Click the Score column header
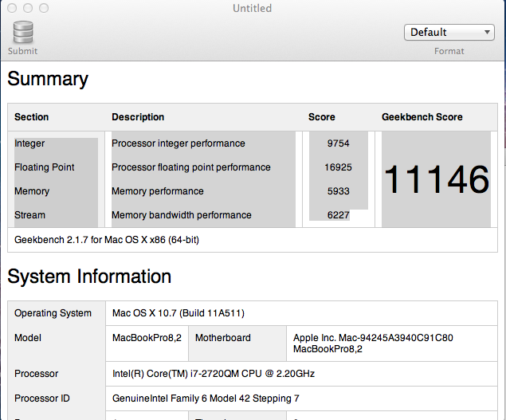 click(x=321, y=117)
